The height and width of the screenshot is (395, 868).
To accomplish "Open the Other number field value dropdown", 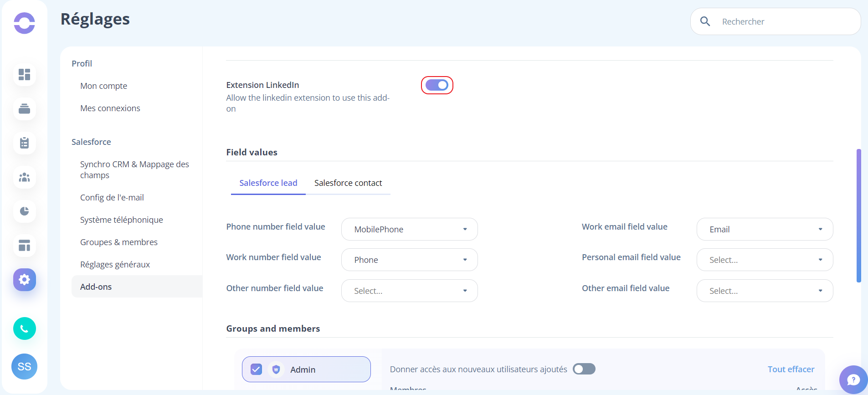I will tap(410, 291).
